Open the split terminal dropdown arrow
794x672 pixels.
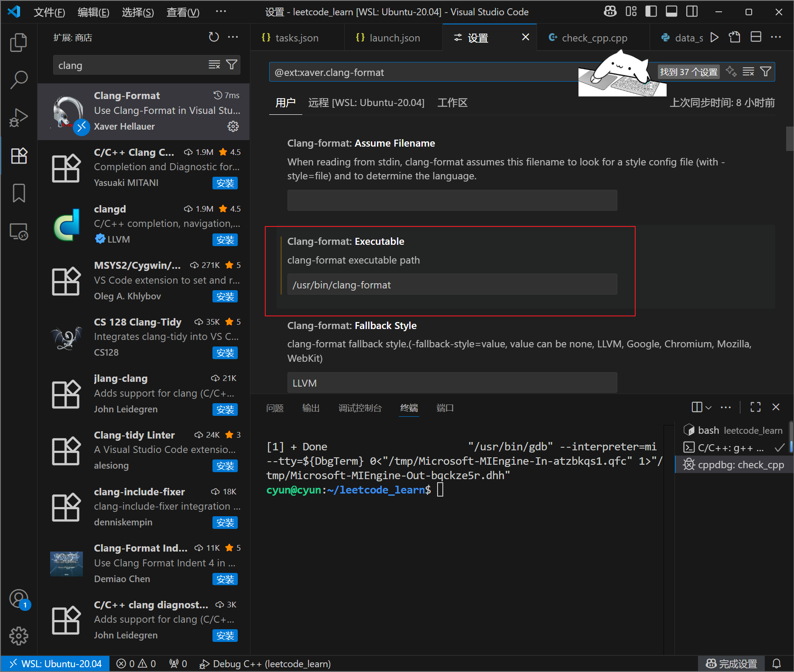708,408
